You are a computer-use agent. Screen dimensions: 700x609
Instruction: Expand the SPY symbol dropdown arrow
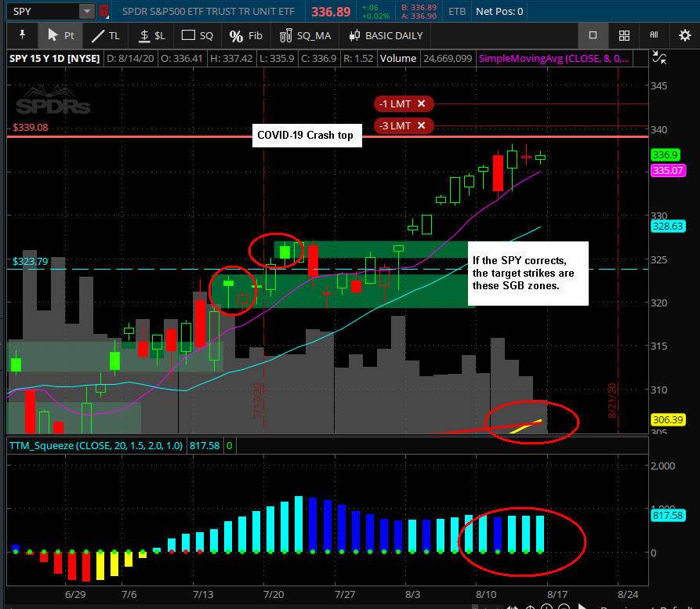click(x=87, y=11)
